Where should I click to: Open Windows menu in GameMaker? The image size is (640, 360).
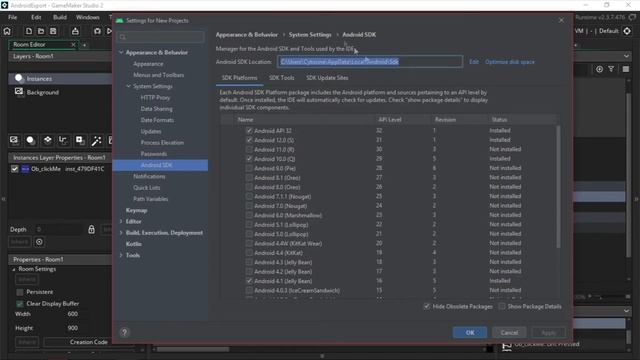[88, 17]
